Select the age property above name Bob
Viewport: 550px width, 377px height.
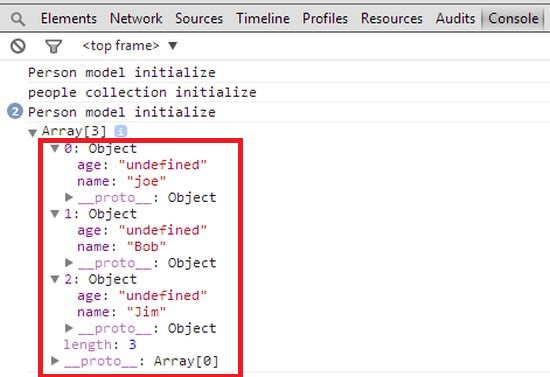click(142, 230)
